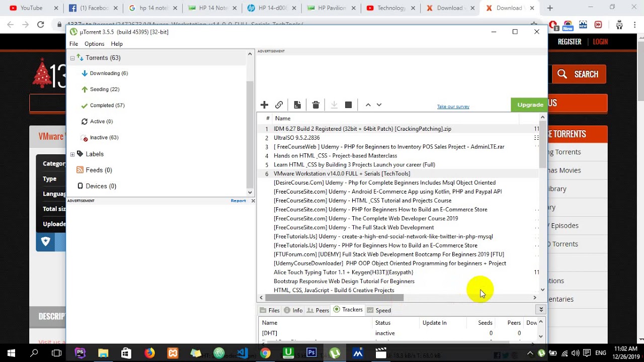Open File Explorer from taskbar
Image resolution: width=644 pixels, height=362 pixels.
tap(103, 353)
